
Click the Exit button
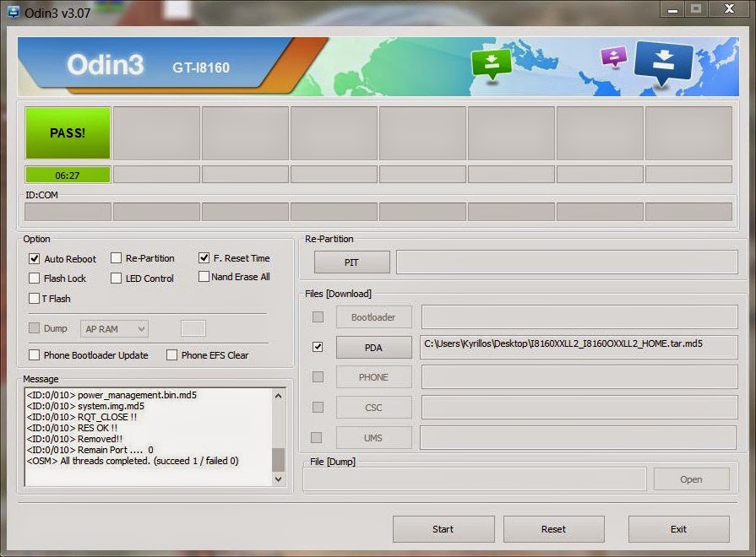(678, 529)
